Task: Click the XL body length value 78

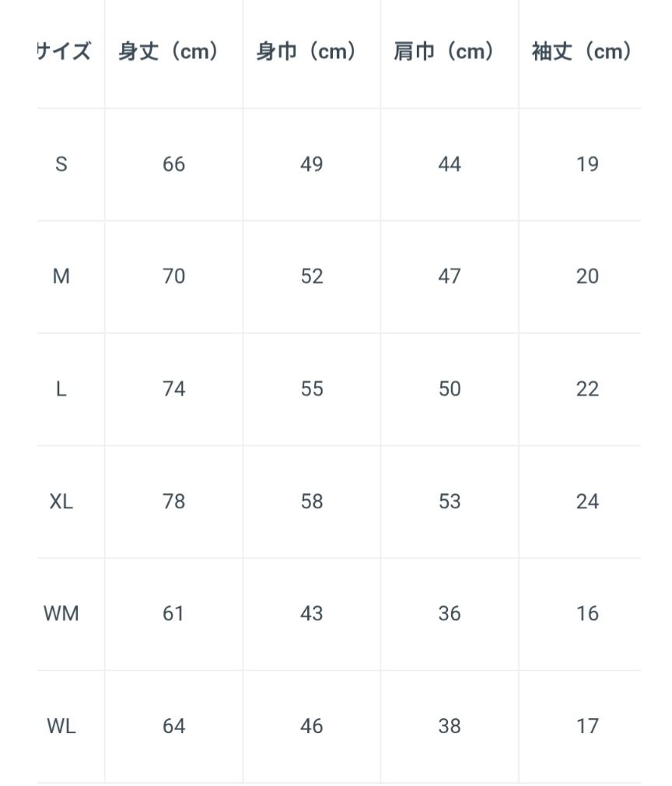Action: pos(173,501)
